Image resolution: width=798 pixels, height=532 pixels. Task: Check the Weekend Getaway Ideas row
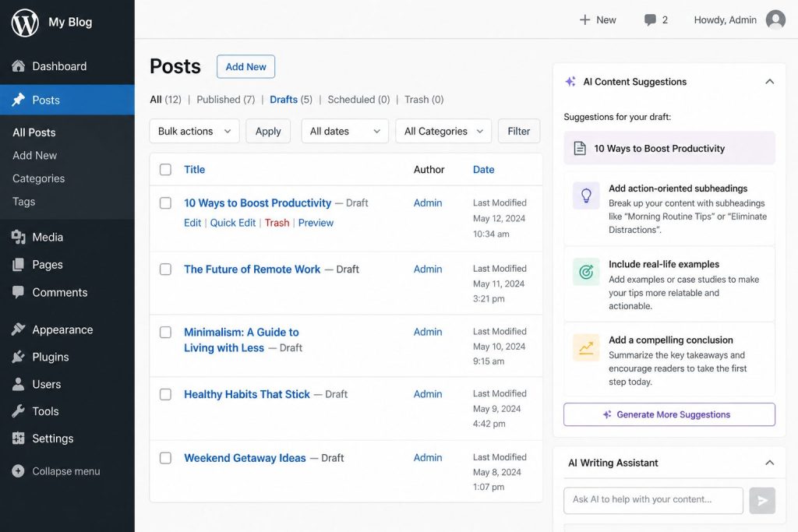(x=165, y=458)
